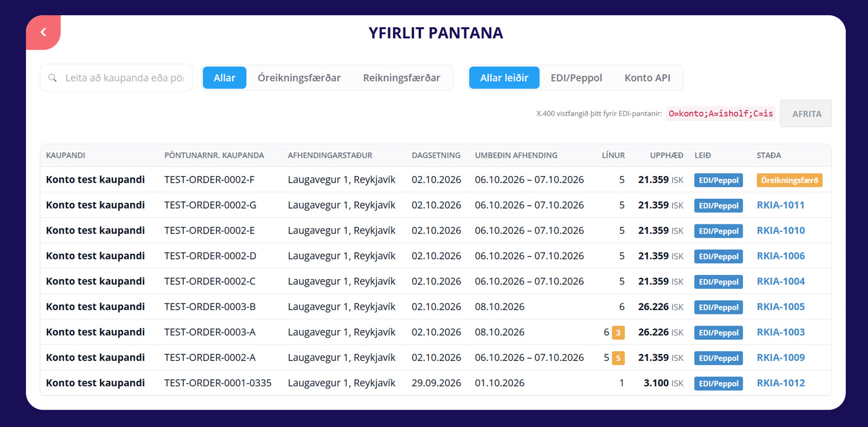Screen dimensions: 868x427
Task: Click the STAÐA column header
Action: coord(769,156)
